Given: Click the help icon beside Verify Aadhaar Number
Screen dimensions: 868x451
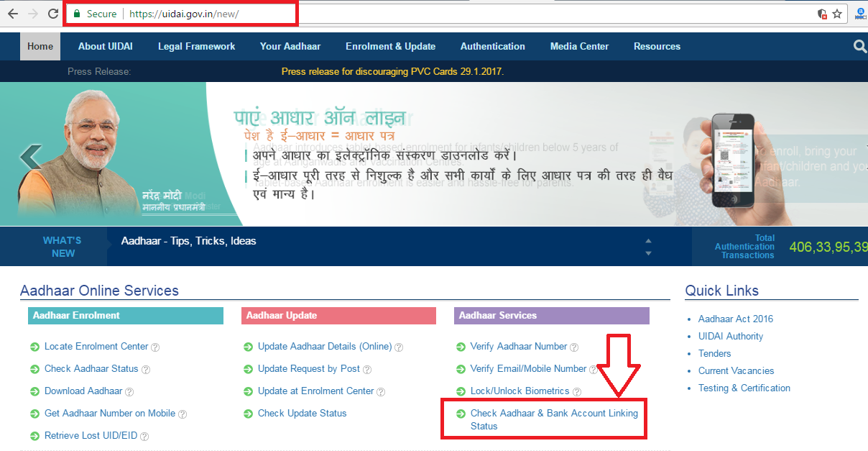Looking at the screenshot, I should (573, 347).
